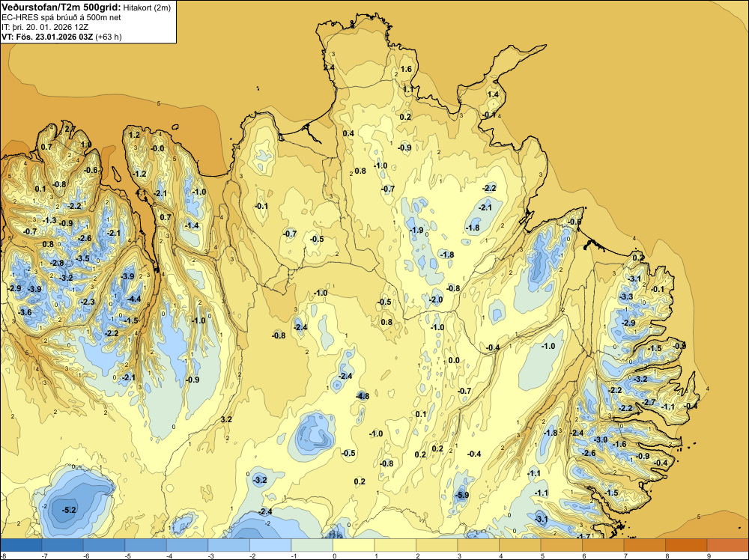Click the -2.3 temperature value
The height and width of the screenshot is (560, 749).
[88, 302]
